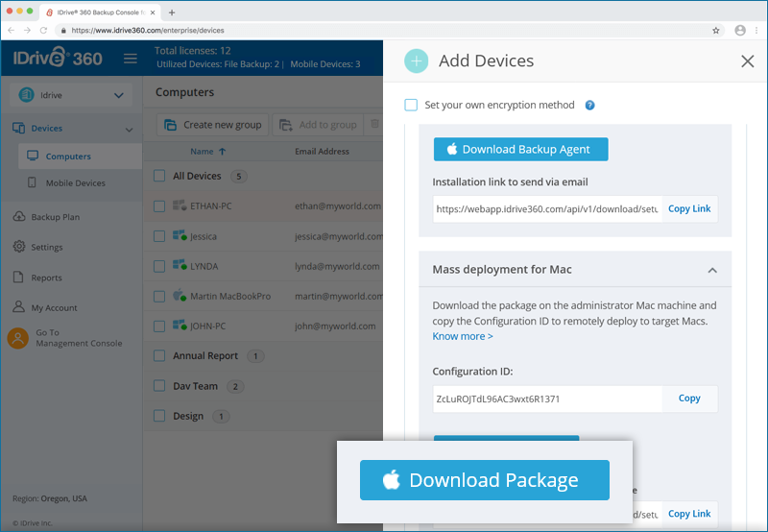
Task: Select the JOHN-PC checkbox
Action: click(159, 326)
